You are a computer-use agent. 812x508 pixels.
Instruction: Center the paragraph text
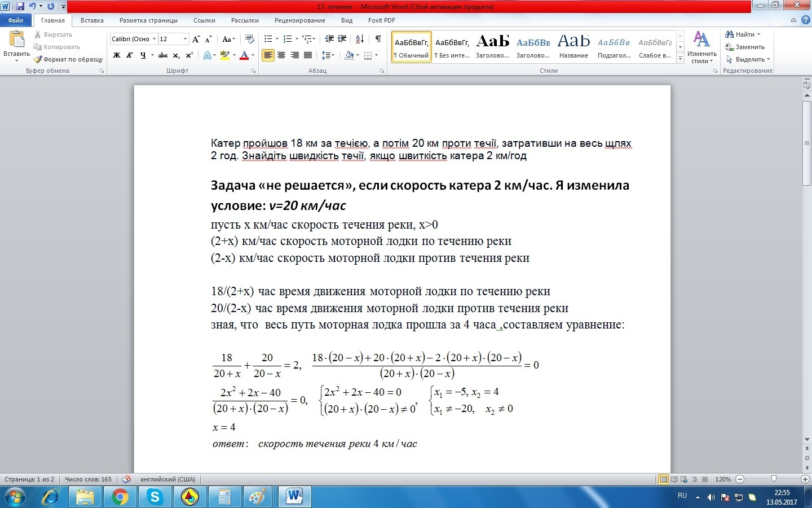coord(281,55)
